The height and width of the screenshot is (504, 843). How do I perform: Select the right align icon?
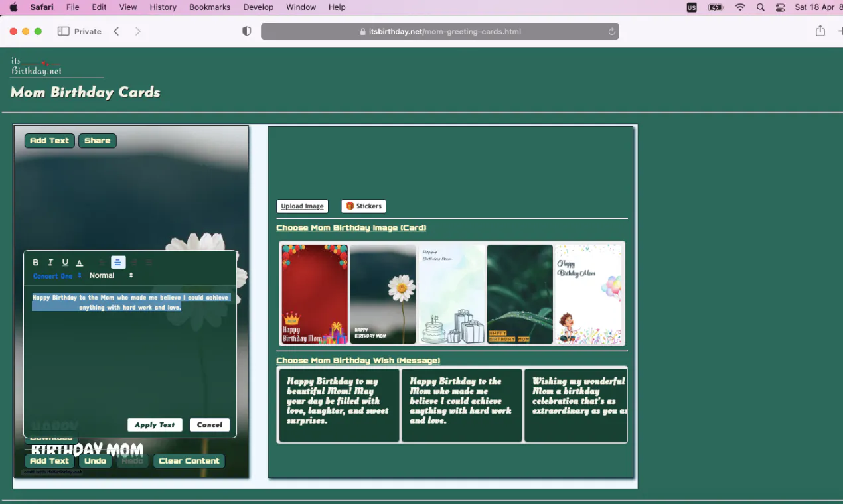click(134, 263)
